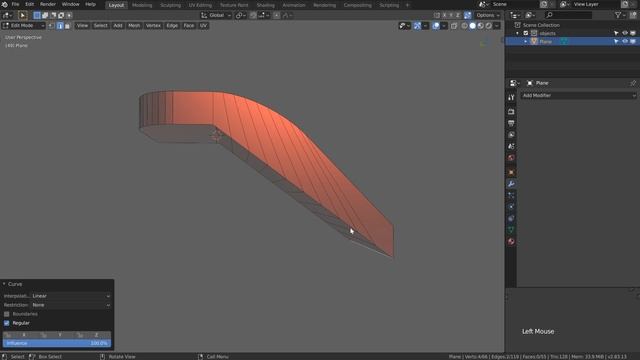640x360 pixels.
Task: Open the Modifier properties wrench tab
Action: click(511, 184)
